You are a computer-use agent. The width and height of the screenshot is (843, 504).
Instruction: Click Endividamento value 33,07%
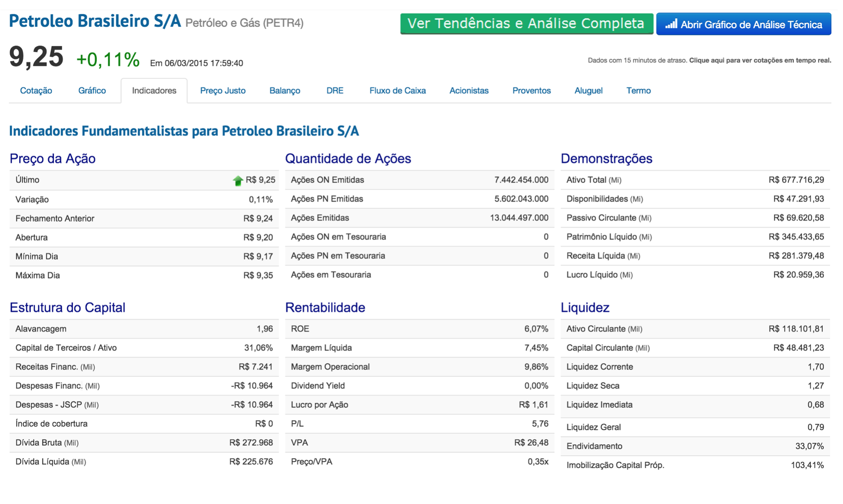pos(810,446)
